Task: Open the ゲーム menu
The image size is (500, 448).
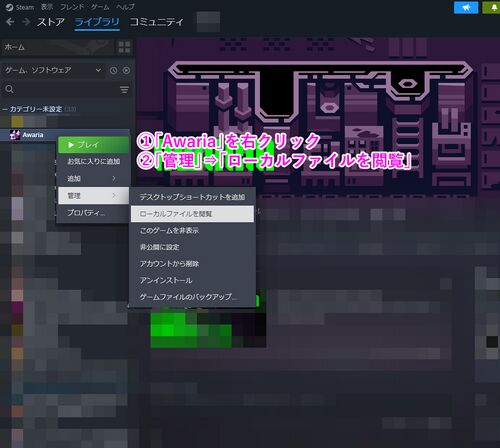Action: [100, 7]
